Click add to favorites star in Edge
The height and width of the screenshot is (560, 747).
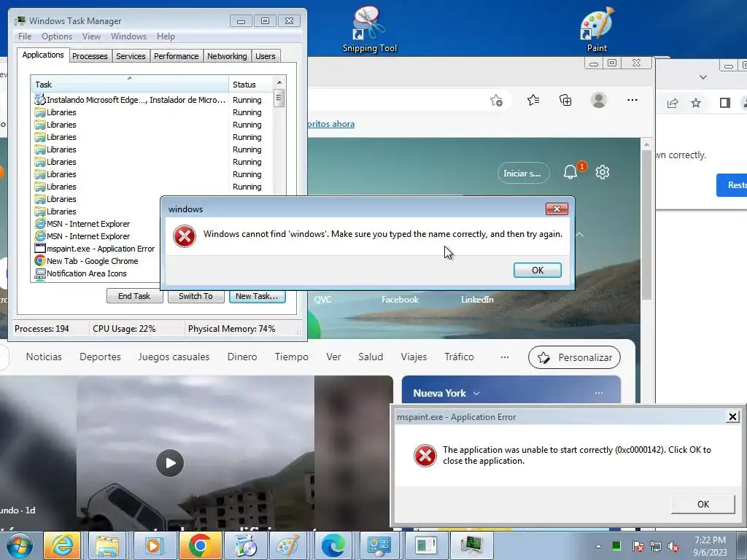[496, 101]
